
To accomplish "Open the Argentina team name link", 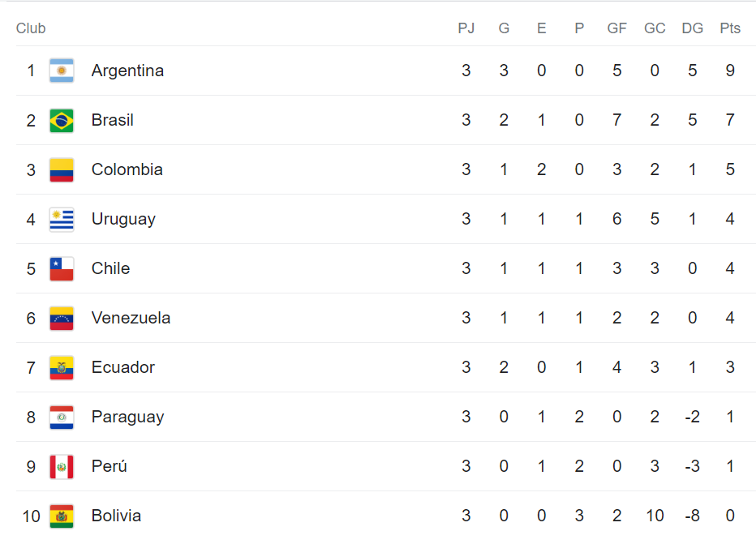I will pyautogui.click(x=127, y=71).
